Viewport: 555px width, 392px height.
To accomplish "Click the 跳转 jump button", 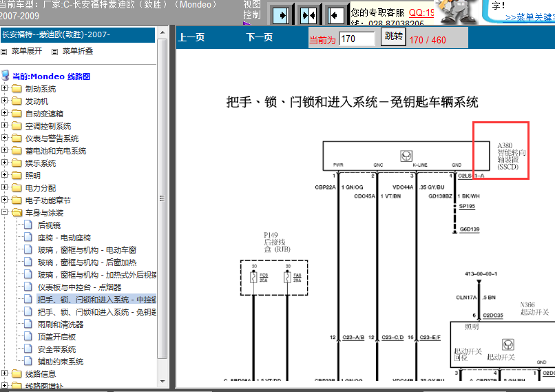I will [393, 37].
